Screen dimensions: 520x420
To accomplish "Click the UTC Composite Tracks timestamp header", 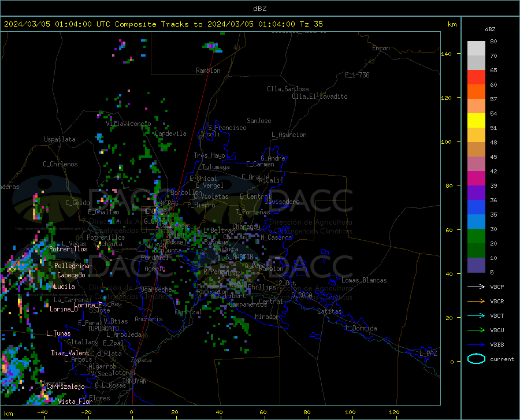I will click(x=164, y=24).
